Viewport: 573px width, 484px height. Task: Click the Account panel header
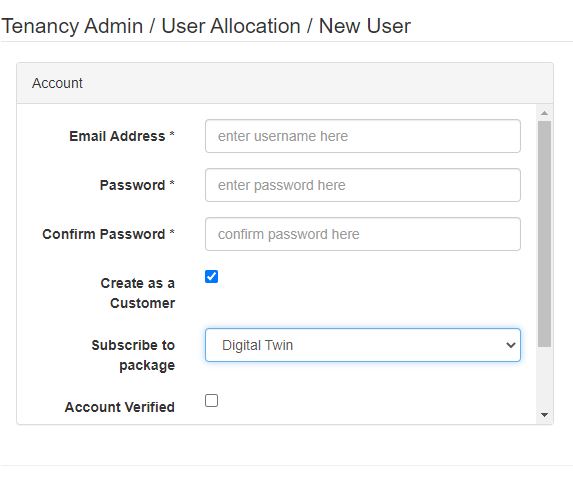point(285,83)
